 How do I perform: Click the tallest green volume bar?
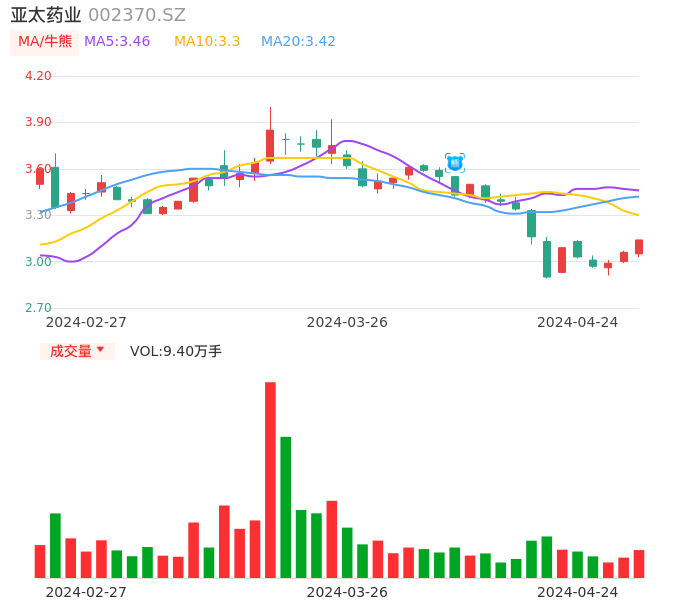(x=286, y=507)
